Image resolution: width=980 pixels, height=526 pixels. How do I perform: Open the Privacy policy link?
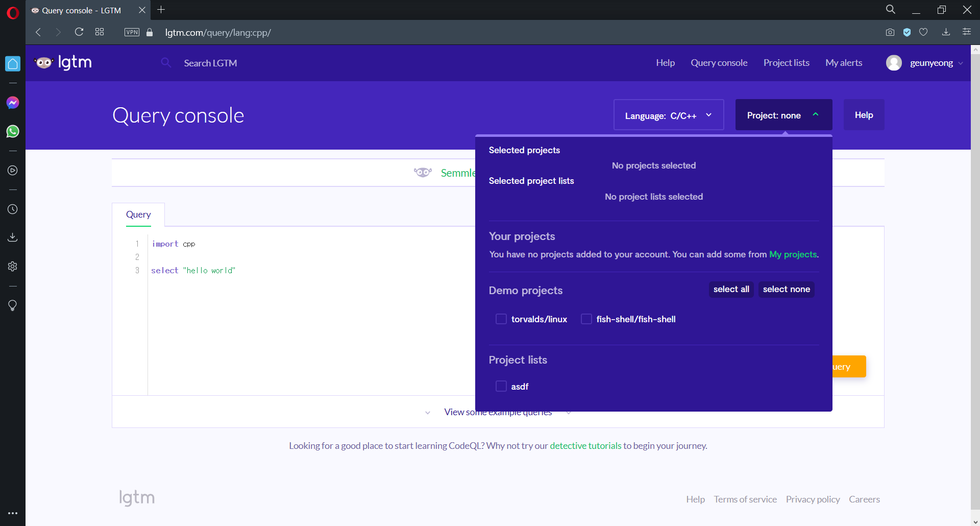pos(813,499)
